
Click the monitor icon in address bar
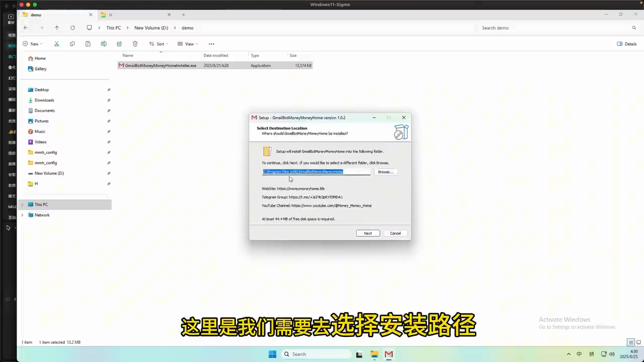pos(89,28)
